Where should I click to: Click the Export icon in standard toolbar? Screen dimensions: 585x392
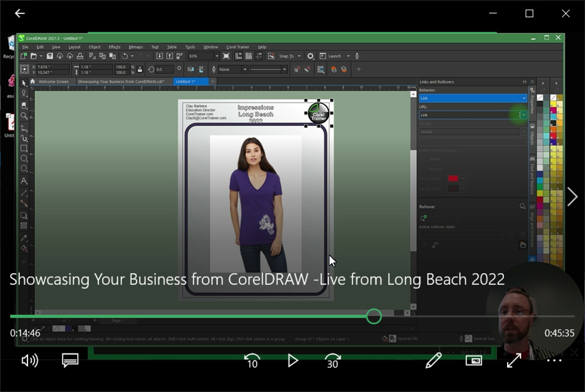tap(170, 56)
